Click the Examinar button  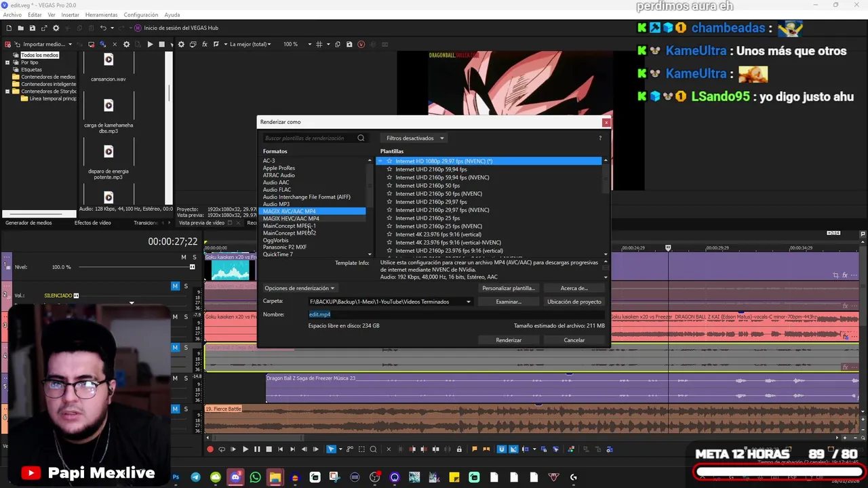[509, 302]
